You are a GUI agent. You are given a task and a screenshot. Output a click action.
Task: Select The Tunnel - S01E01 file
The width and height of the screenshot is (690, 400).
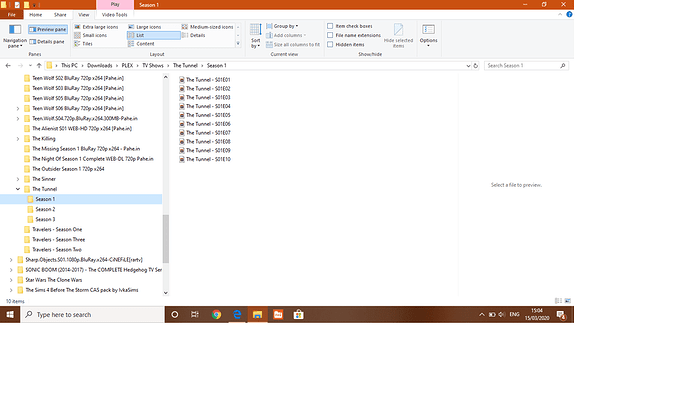[x=205, y=80]
